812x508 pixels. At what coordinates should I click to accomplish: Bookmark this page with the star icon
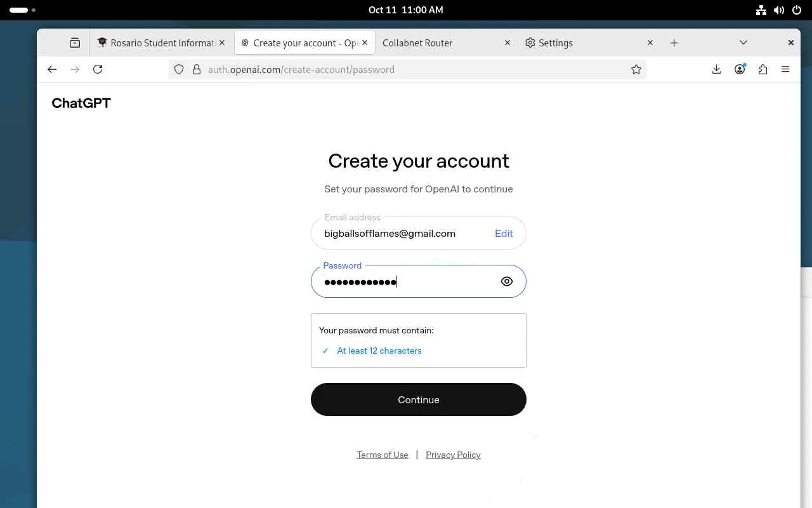(636, 69)
